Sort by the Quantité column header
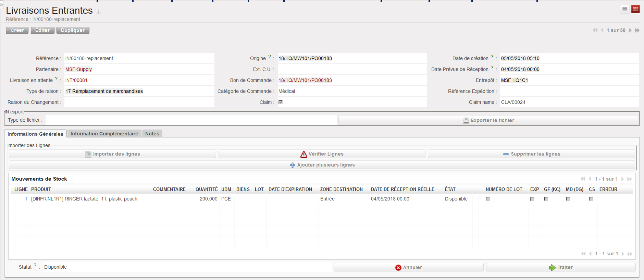 pos(206,189)
